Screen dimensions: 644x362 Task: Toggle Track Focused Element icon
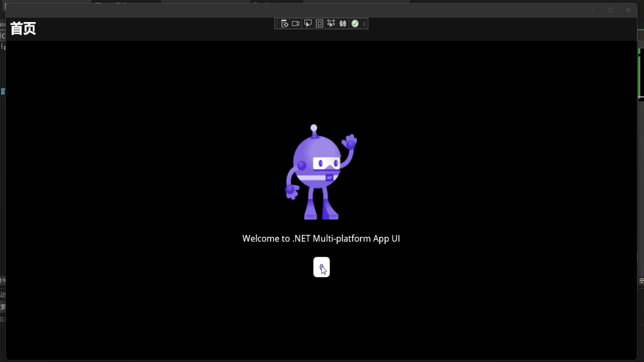coord(331,24)
